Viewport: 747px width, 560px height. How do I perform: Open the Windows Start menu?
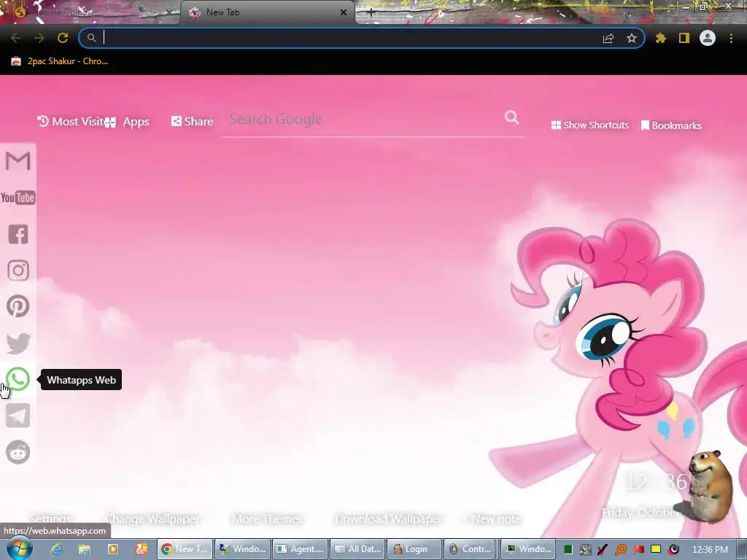(x=19, y=549)
